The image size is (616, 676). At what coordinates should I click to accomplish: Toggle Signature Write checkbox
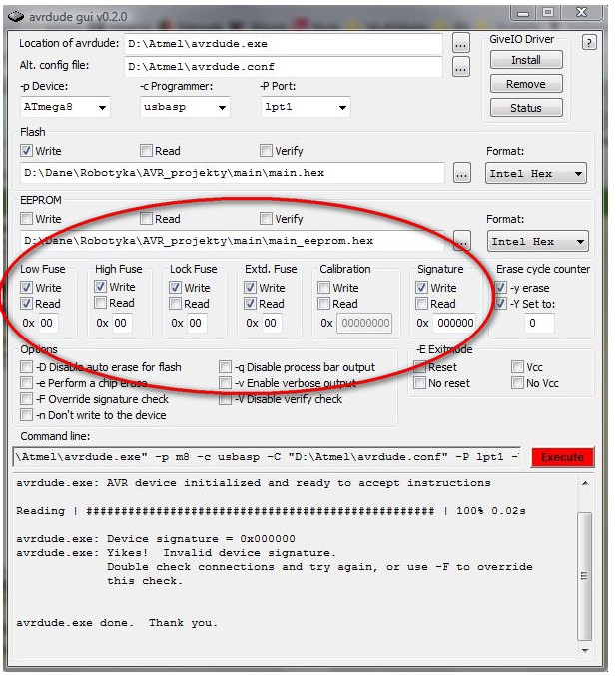click(x=421, y=288)
